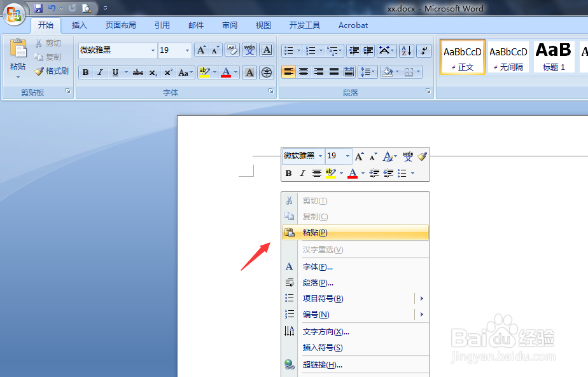Open 字体(F)... from context menu
Image resolution: width=588 pixels, height=377 pixels.
pyautogui.click(x=355, y=267)
